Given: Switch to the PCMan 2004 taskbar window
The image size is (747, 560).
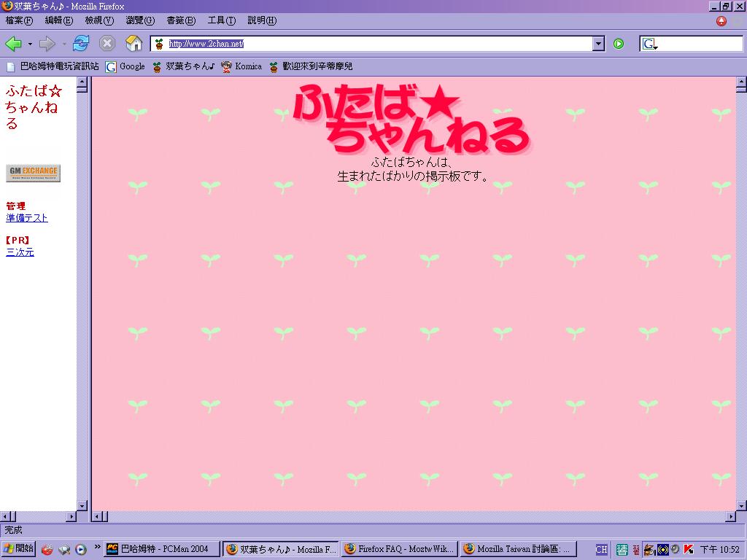Looking at the screenshot, I should point(162,549).
